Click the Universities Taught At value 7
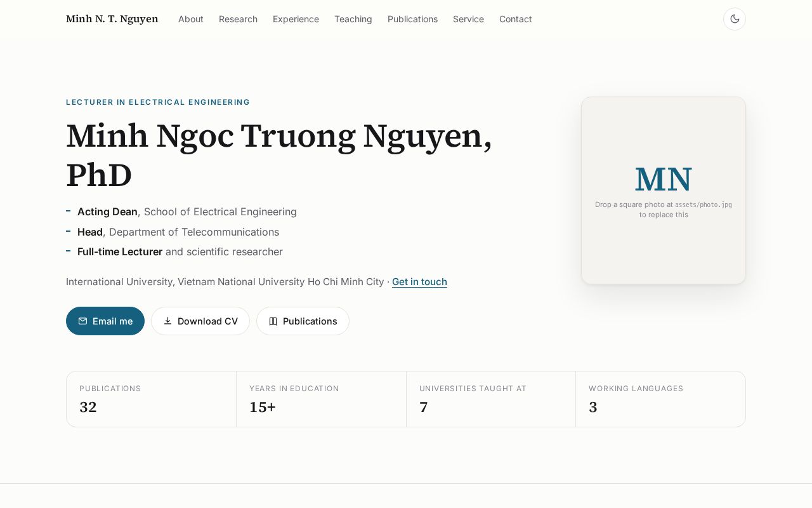 click(424, 407)
